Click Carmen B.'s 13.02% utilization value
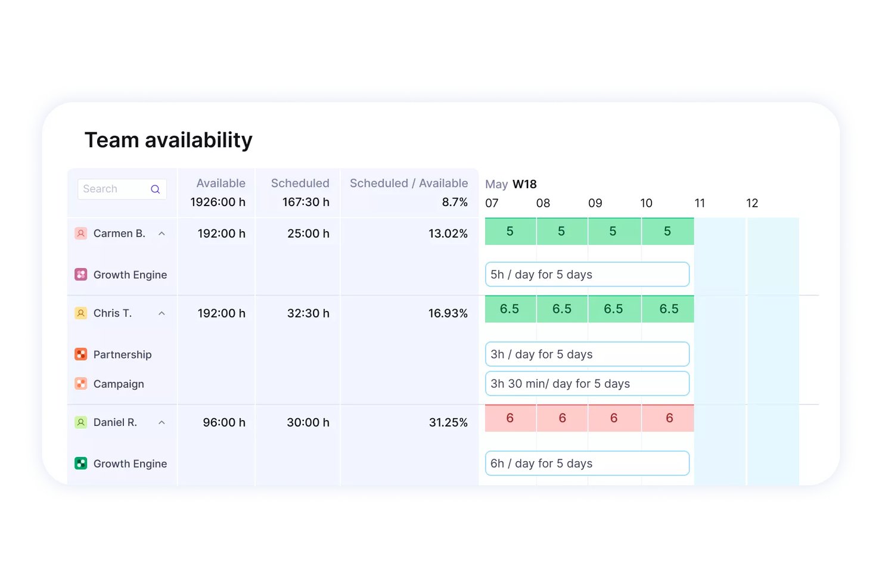Screen dimensions: 882x588 tap(448, 234)
